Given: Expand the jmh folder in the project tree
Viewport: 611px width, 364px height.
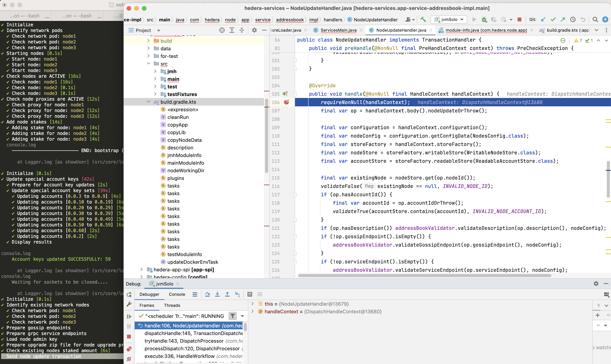Looking at the screenshot, I should tap(155, 71).
